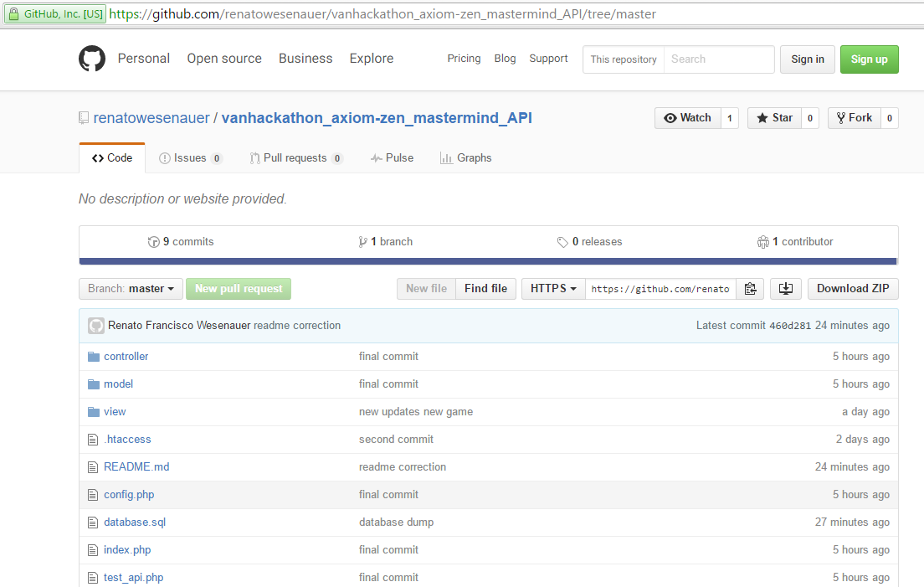Open the HTTPS protocol dropdown
This screenshot has width=924, height=587.
point(553,289)
